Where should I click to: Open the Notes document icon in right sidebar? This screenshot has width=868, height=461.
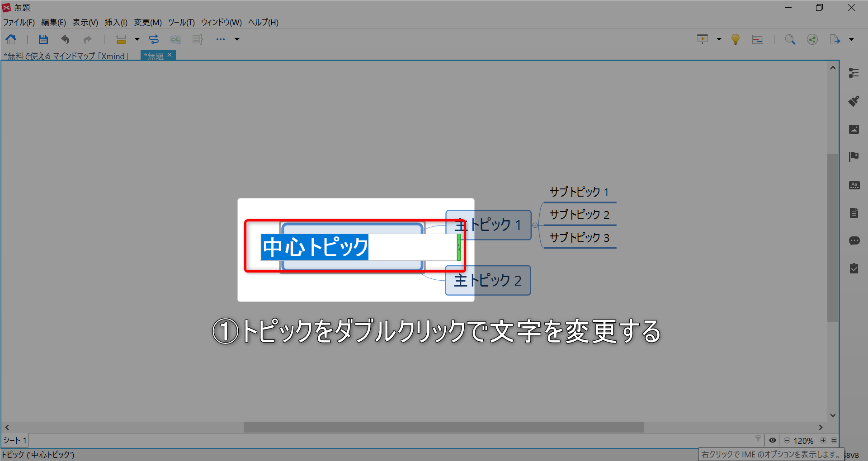click(x=854, y=213)
